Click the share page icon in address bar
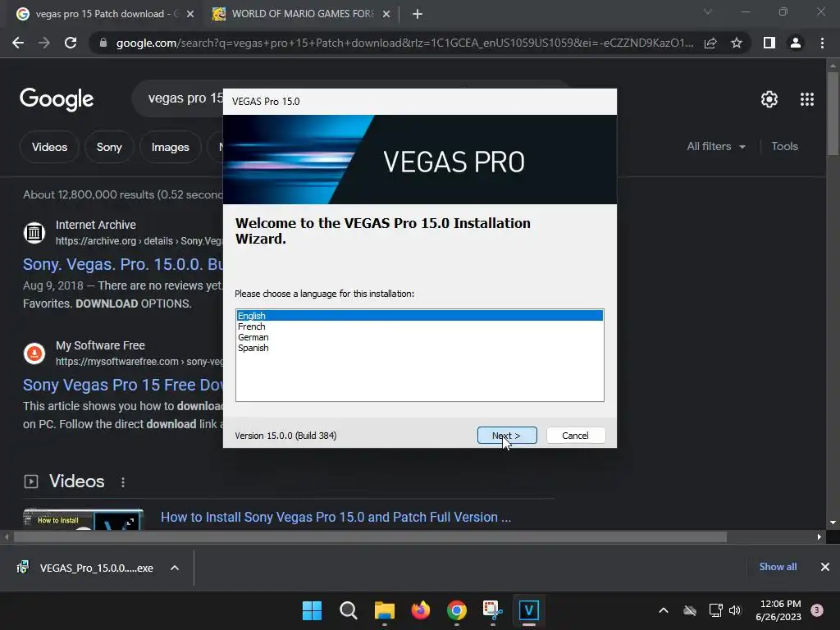 pyautogui.click(x=710, y=43)
